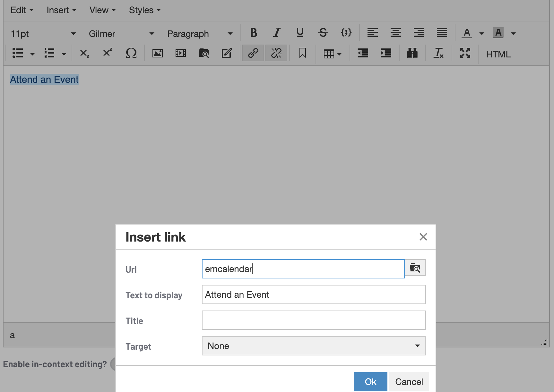Toggle Bold formatting

pos(254,33)
